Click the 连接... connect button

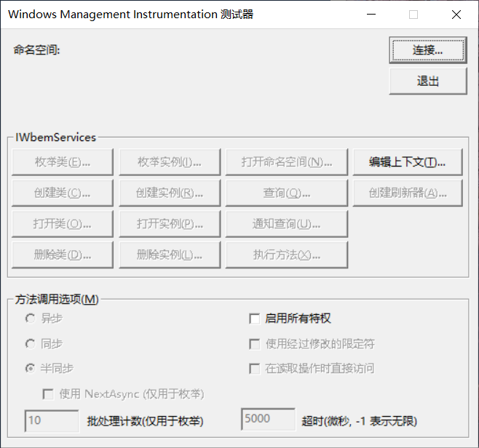[x=428, y=50]
